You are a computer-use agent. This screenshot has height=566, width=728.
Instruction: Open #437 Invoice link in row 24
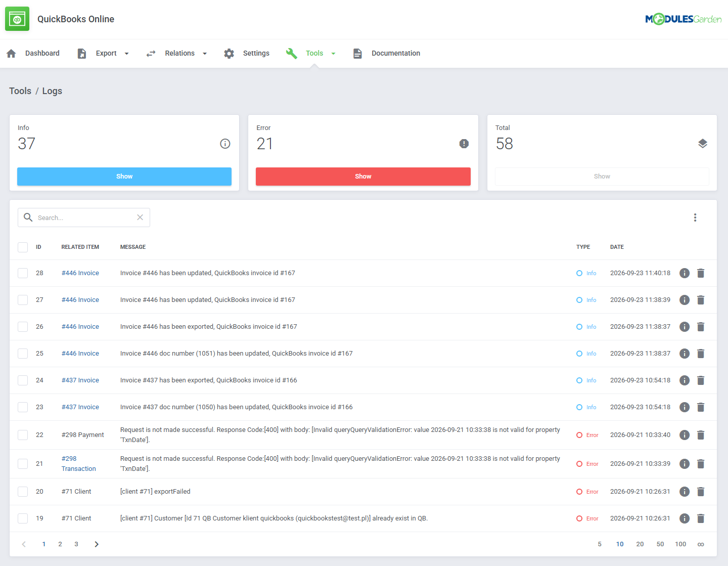(x=80, y=380)
